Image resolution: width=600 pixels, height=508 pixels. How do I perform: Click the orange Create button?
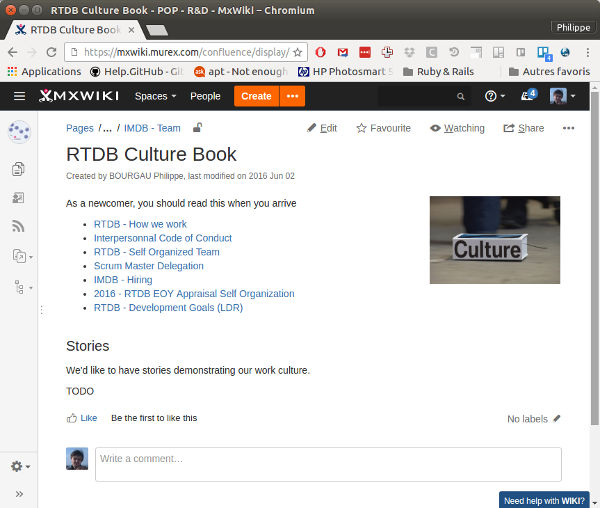256,96
